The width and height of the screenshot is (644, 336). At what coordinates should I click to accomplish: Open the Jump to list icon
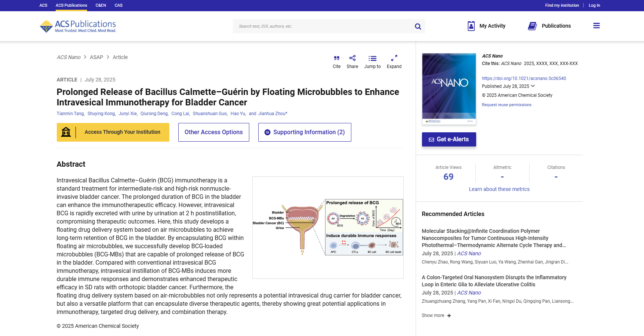click(372, 58)
